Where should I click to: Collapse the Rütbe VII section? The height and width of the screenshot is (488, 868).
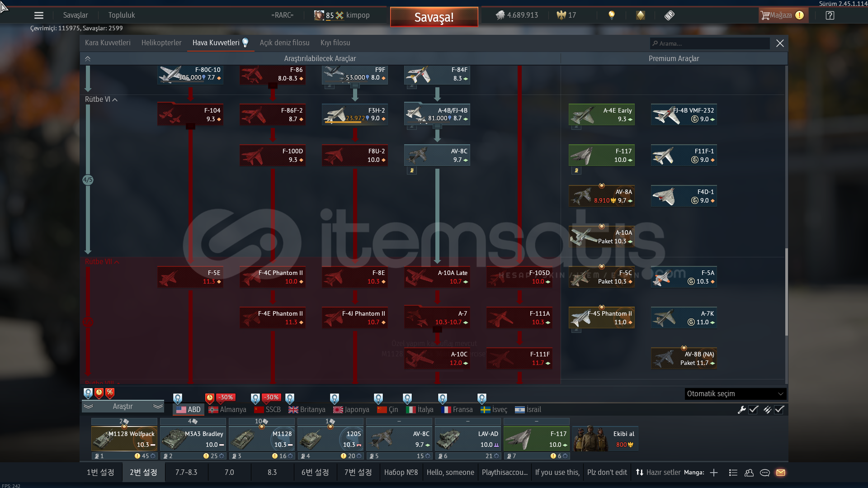(x=102, y=262)
